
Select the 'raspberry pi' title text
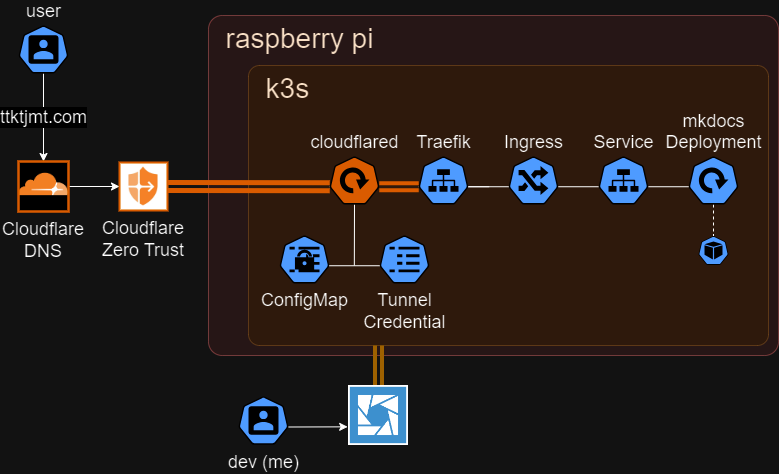(x=299, y=39)
